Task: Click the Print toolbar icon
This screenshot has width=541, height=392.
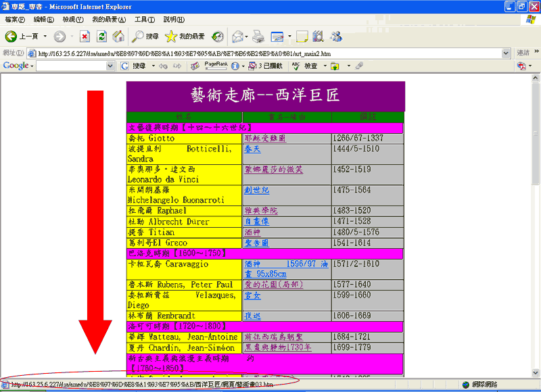Action: (x=258, y=36)
